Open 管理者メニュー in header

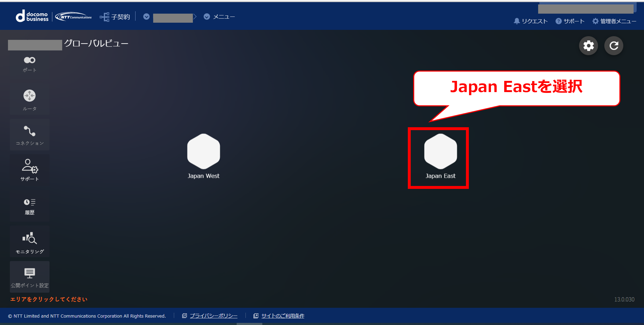pos(618,21)
